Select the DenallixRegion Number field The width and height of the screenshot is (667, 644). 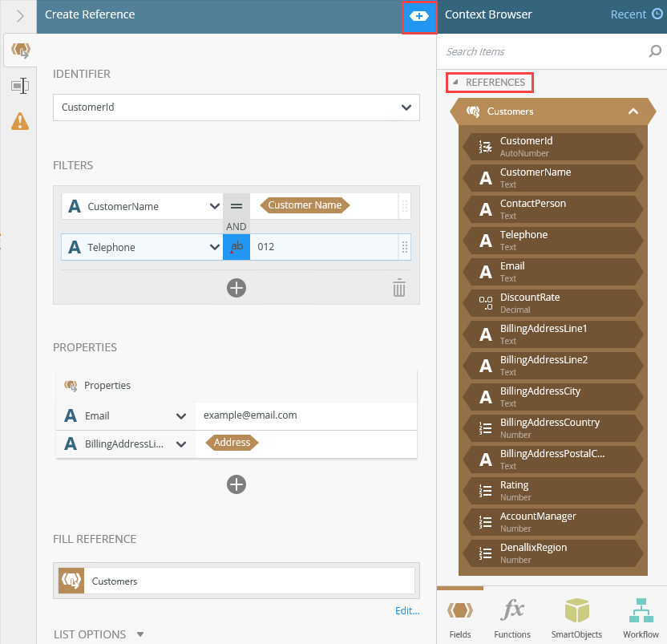point(552,553)
